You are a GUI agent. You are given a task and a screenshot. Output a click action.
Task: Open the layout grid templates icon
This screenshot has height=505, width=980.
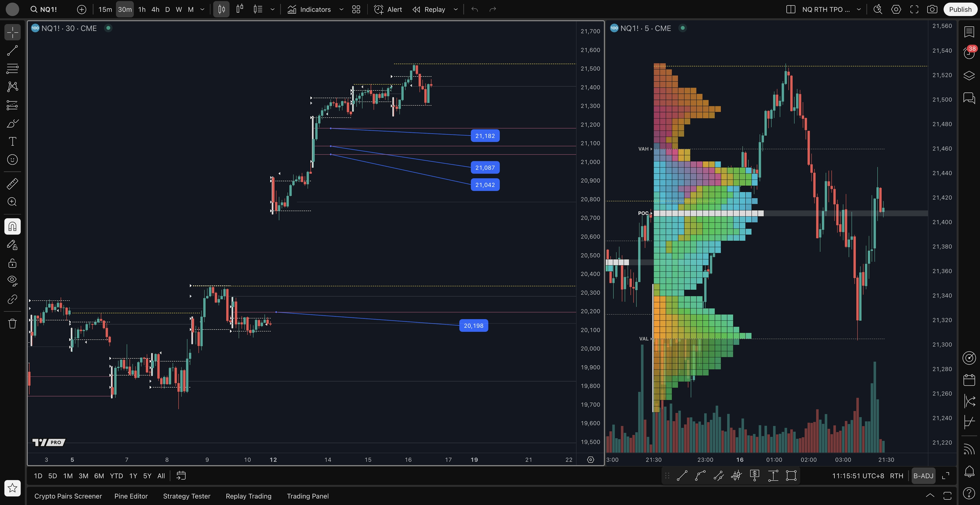click(x=356, y=9)
